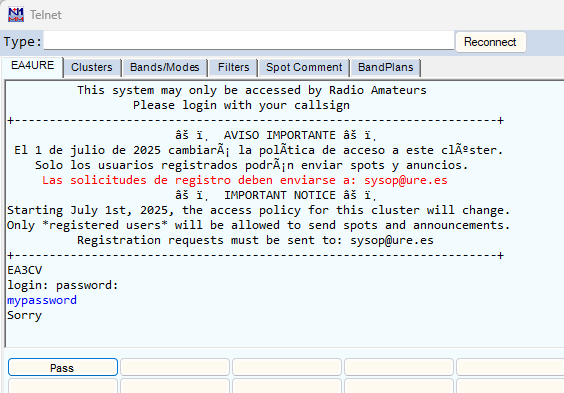Click the 'Sorry' response line
The image size is (564, 393).
click(x=24, y=315)
